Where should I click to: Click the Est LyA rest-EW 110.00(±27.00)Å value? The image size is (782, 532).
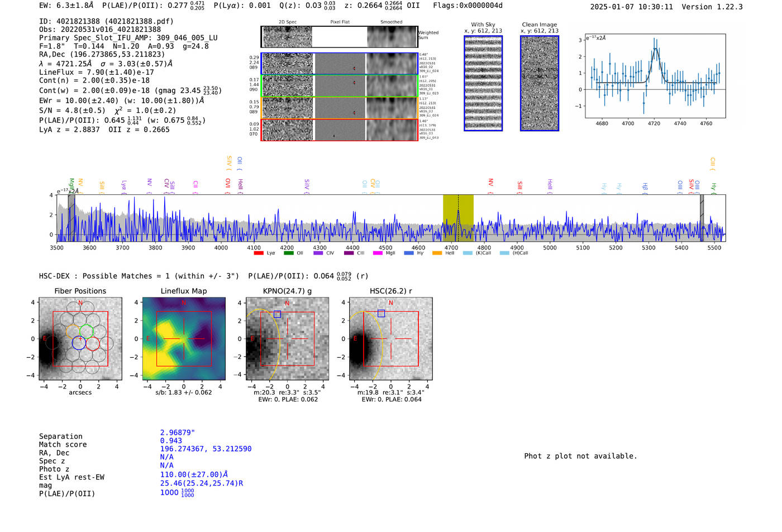click(x=194, y=475)
